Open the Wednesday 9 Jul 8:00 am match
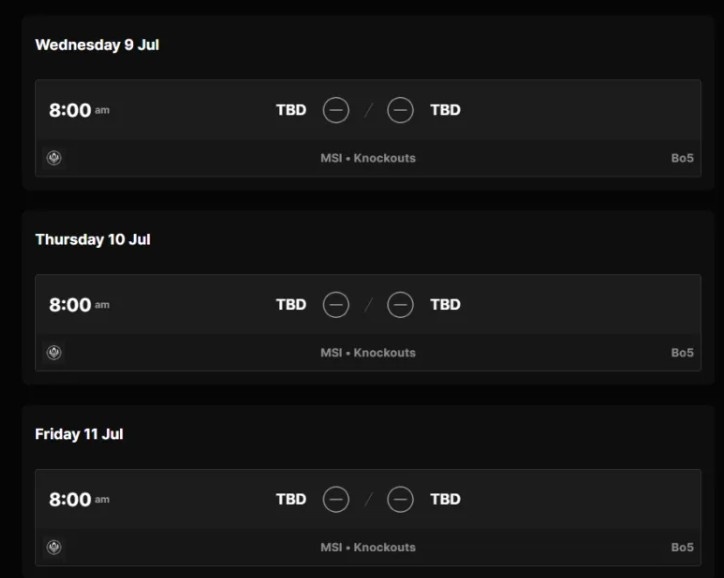This screenshot has width=724, height=578. (368, 128)
